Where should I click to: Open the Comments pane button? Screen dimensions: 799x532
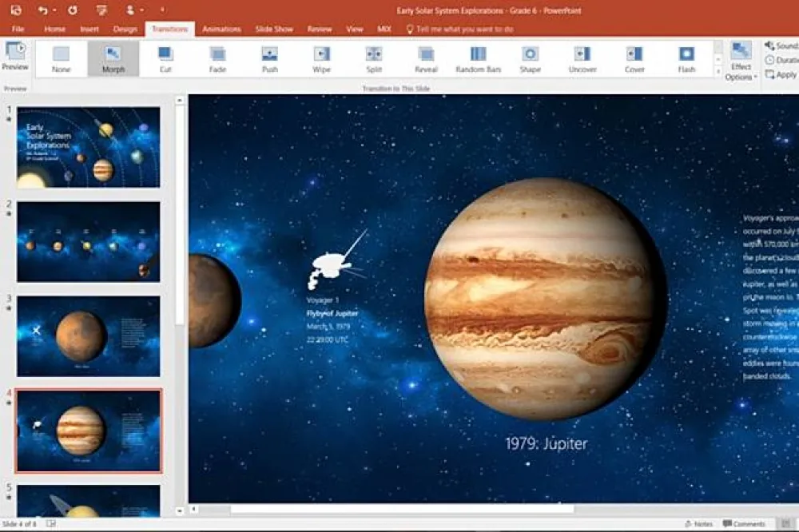[x=744, y=524]
